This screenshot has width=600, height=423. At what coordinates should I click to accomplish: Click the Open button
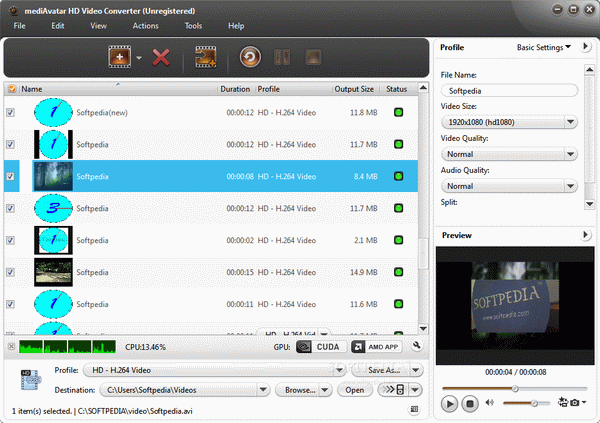click(355, 390)
